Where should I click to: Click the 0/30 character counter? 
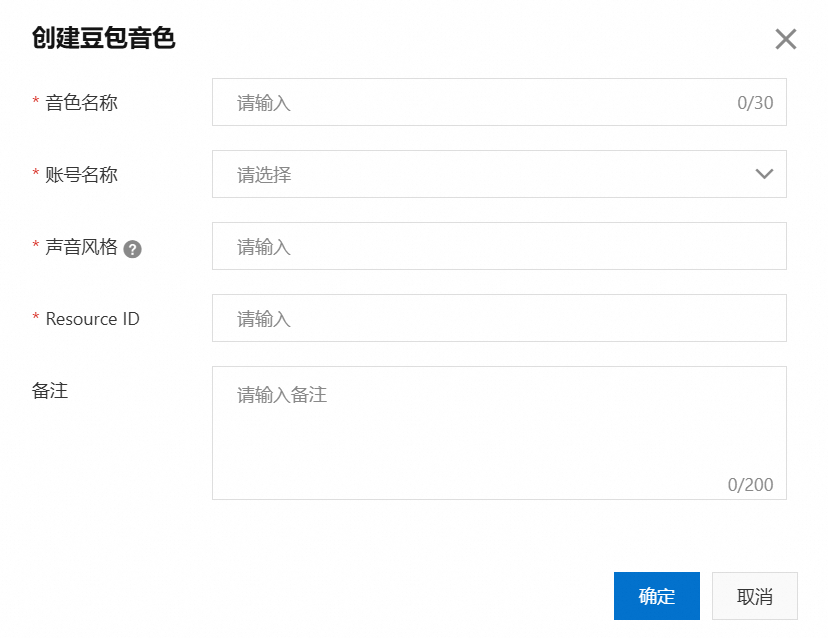pos(755,102)
